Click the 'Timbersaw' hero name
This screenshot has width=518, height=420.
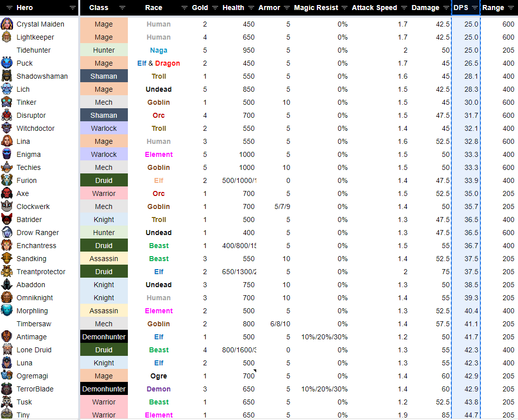pyautogui.click(x=34, y=324)
